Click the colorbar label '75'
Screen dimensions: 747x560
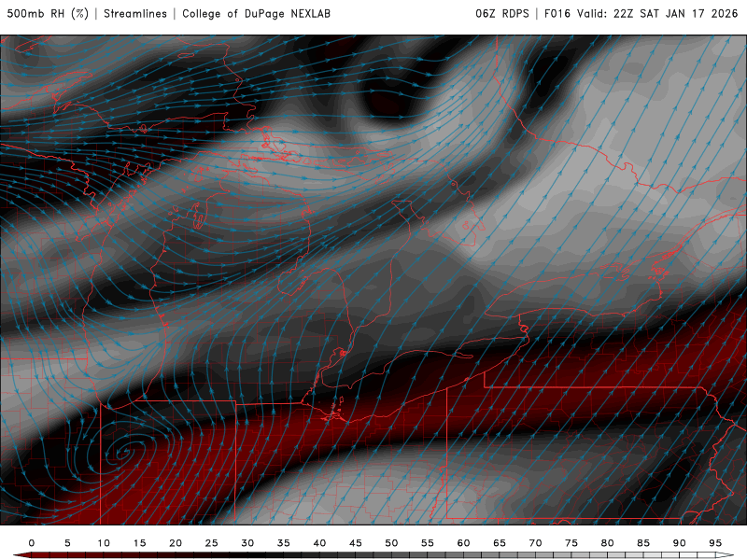571,543
